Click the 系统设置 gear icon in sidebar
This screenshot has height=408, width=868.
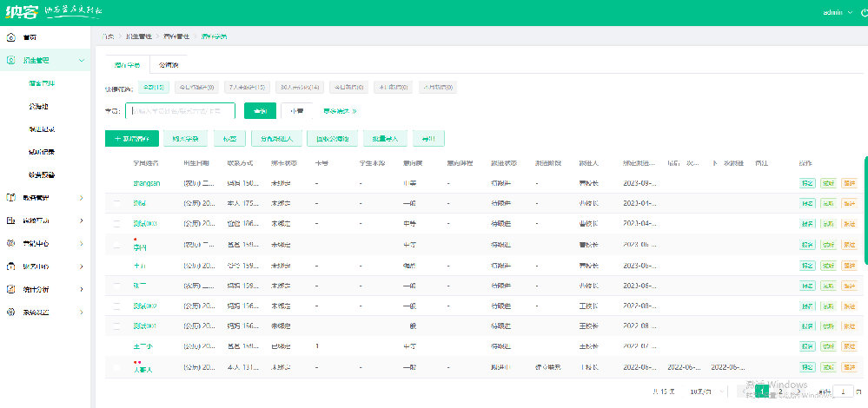10,312
